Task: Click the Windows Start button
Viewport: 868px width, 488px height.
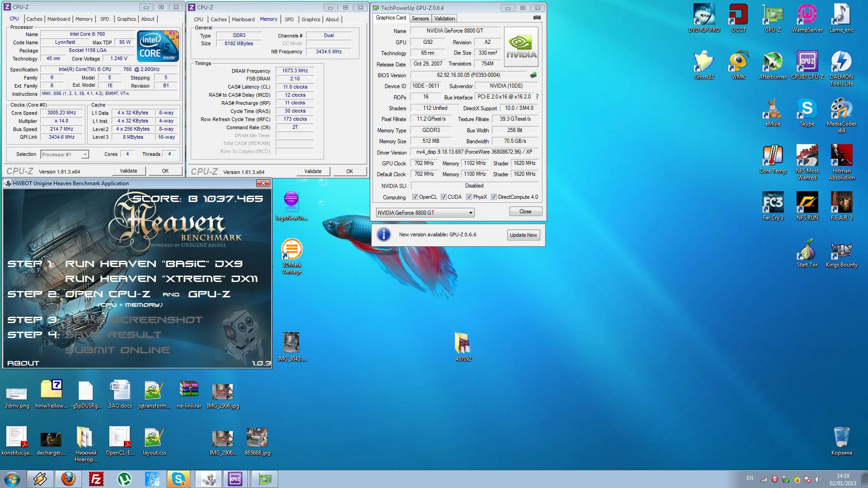Action: click(x=13, y=479)
